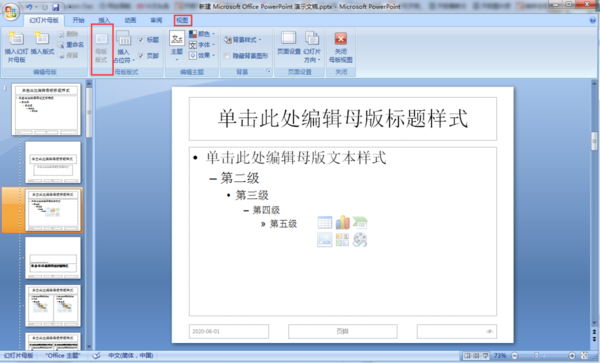This screenshot has width=600, height=363.
Task: Click the Undo icon in quick access toolbar
Action: pos(29,7)
